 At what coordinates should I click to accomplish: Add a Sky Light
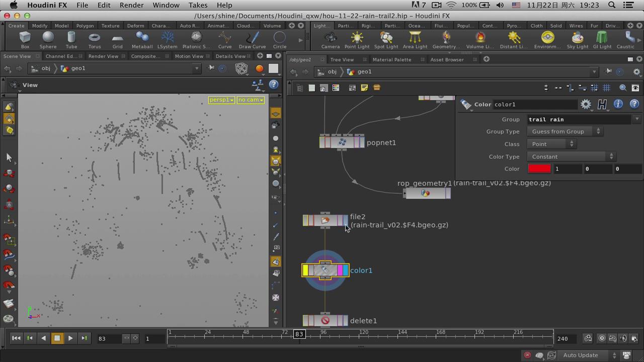click(578, 39)
